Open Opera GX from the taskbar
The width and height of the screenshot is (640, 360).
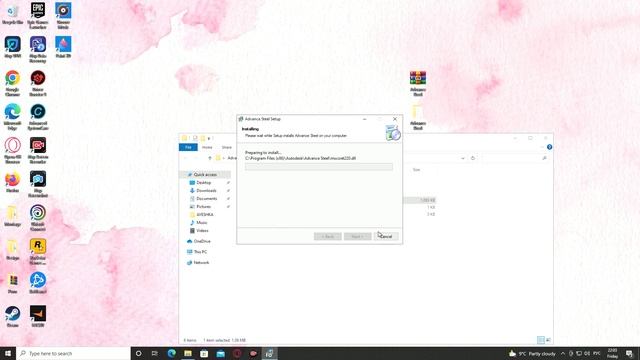pos(237,353)
